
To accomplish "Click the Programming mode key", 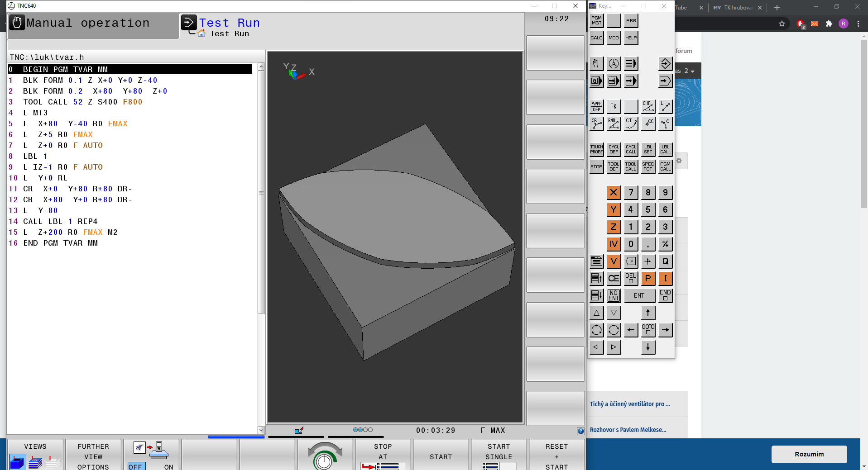I will click(x=665, y=64).
